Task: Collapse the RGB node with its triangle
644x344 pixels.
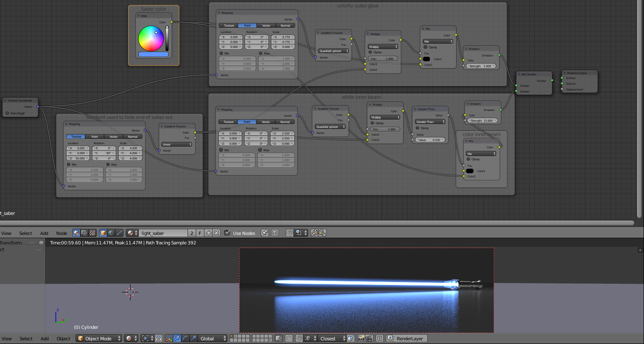Action: coord(139,16)
